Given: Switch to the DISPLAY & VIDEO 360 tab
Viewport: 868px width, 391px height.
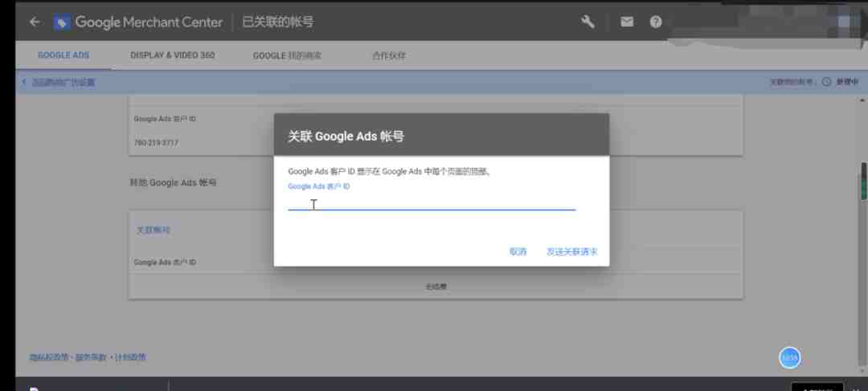Looking at the screenshot, I should click(x=173, y=55).
